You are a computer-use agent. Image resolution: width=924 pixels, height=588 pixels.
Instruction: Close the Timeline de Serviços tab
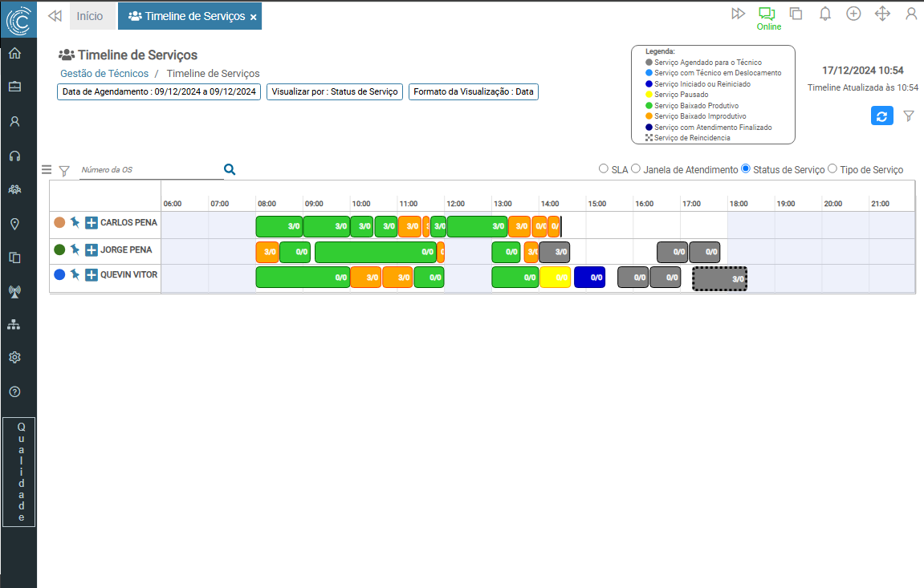(x=254, y=17)
